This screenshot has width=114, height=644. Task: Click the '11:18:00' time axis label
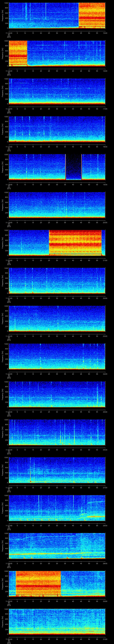click(x=9, y=184)
